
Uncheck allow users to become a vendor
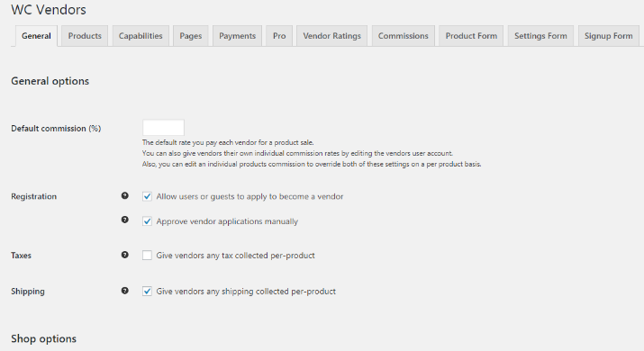pos(147,196)
